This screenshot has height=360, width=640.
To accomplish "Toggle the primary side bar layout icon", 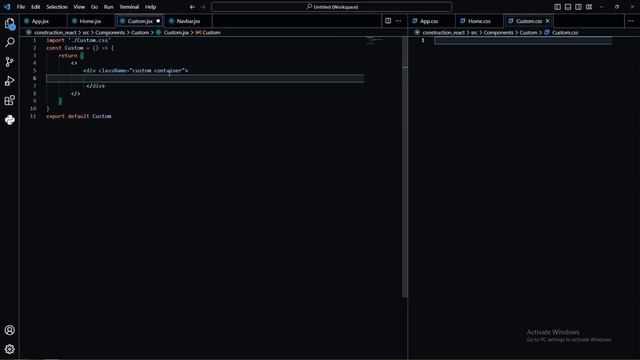I will (557, 7).
